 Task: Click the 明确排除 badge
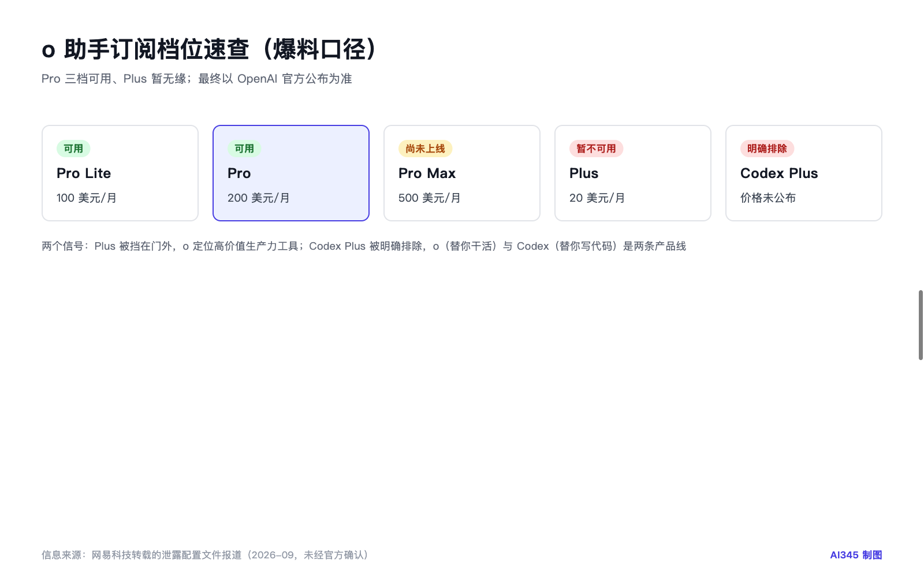pos(767,149)
